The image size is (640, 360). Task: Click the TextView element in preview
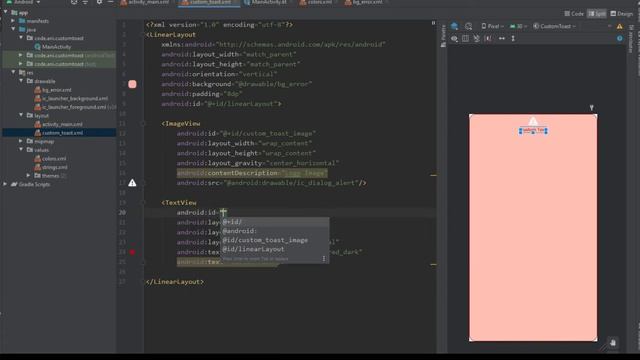tap(533, 130)
